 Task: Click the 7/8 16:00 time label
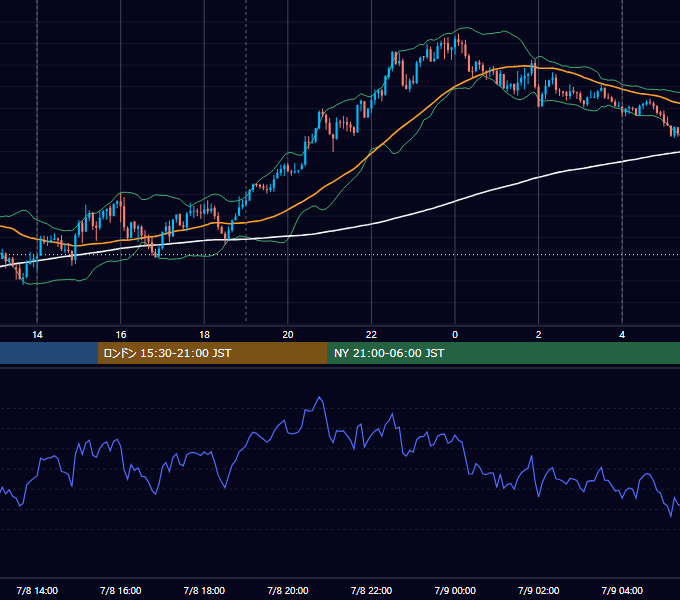(121, 590)
